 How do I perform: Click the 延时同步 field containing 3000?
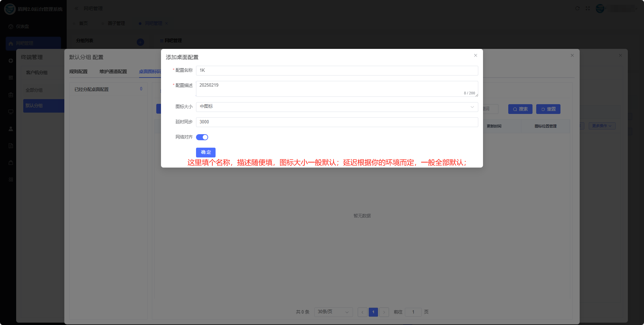(337, 122)
